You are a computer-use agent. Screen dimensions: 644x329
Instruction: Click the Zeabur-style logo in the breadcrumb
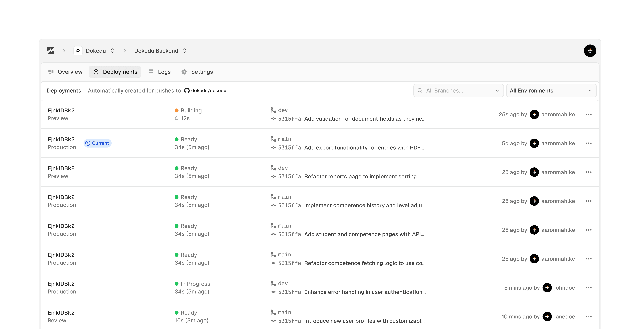(51, 51)
